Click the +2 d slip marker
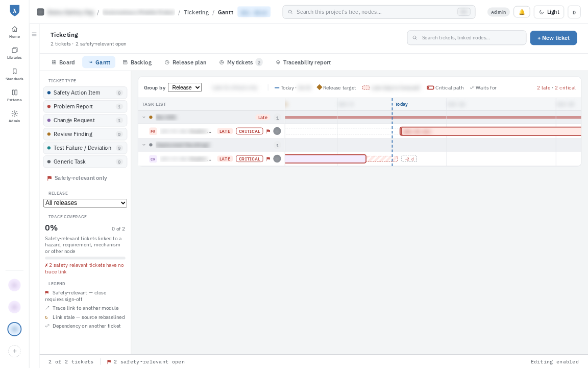Image resolution: width=588 pixels, height=368 pixels. pyautogui.click(x=409, y=159)
